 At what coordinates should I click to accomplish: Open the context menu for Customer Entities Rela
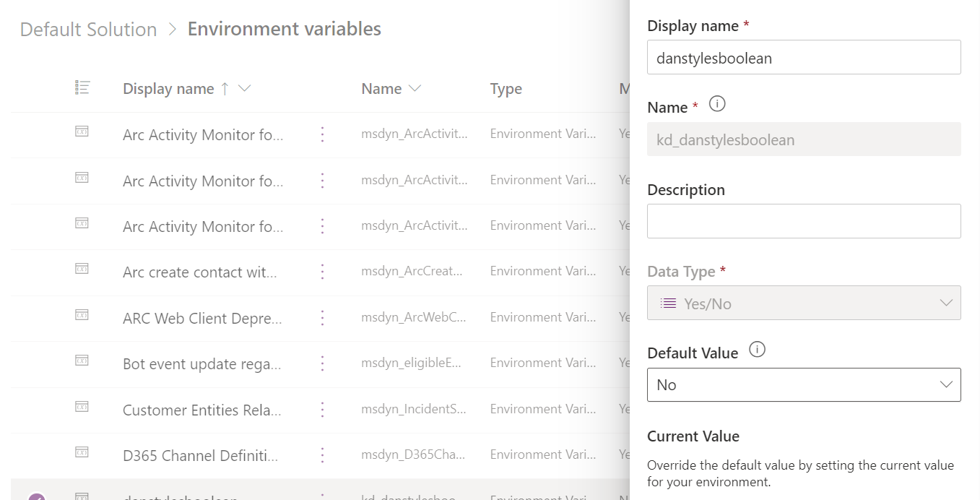tap(322, 410)
